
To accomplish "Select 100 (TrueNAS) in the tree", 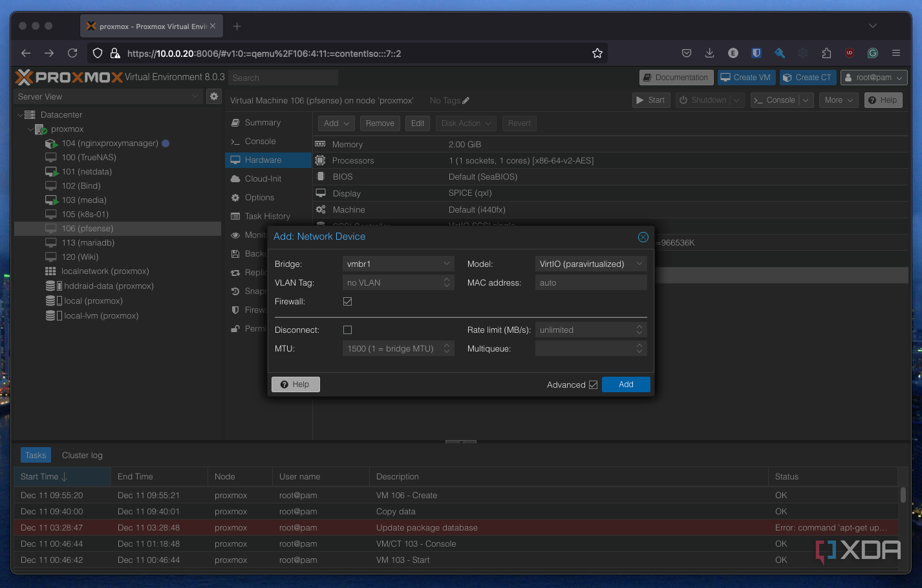I will point(89,158).
